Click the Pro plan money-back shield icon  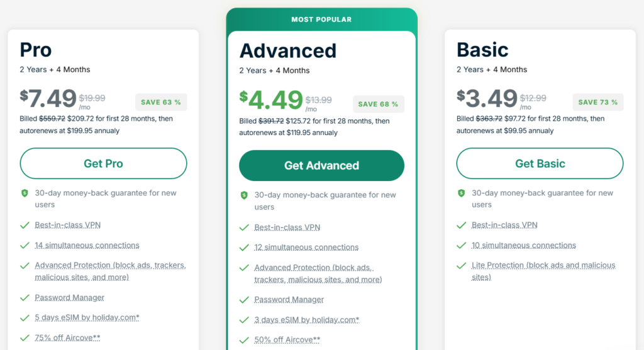[x=25, y=194]
